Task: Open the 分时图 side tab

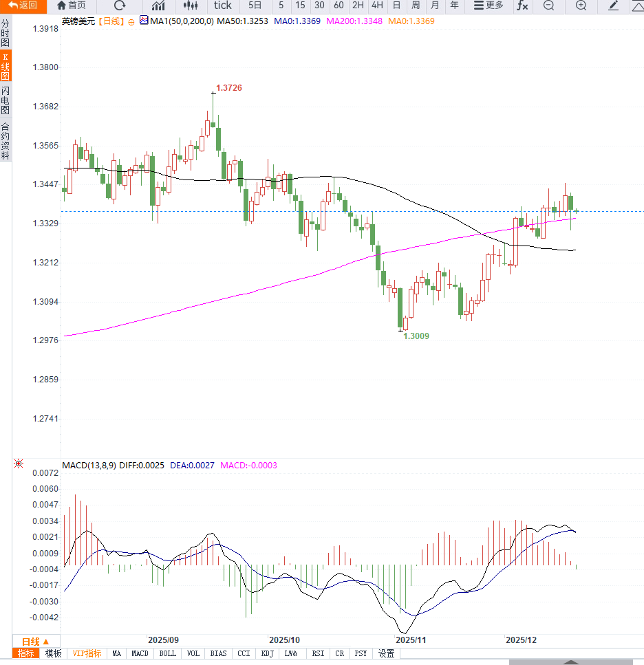Action: pyautogui.click(x=6, y=32)
